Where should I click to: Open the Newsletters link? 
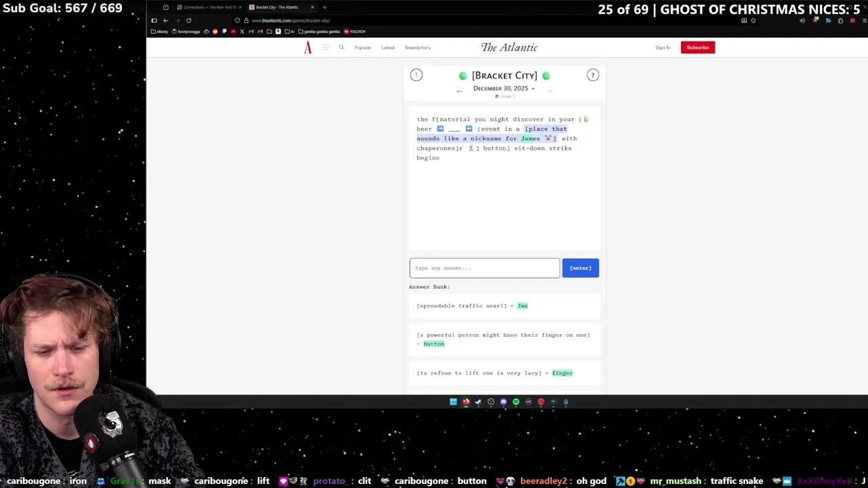(x=418, y=47)
